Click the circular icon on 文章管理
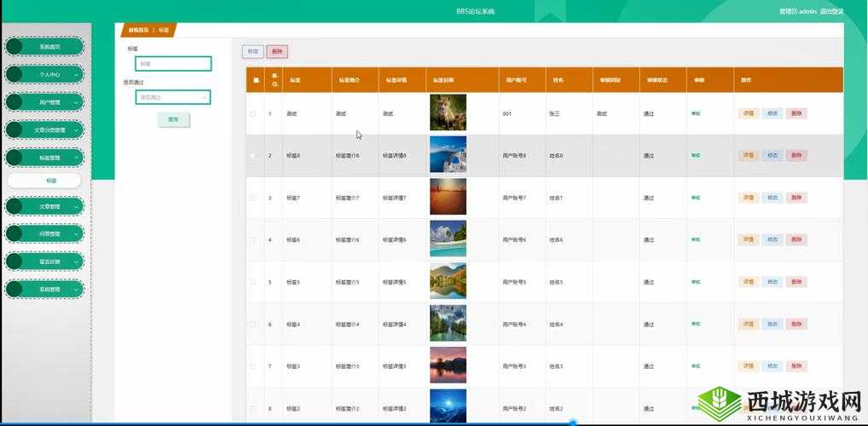Viewport: 868px width, 426px height. (x=14, y=206)
